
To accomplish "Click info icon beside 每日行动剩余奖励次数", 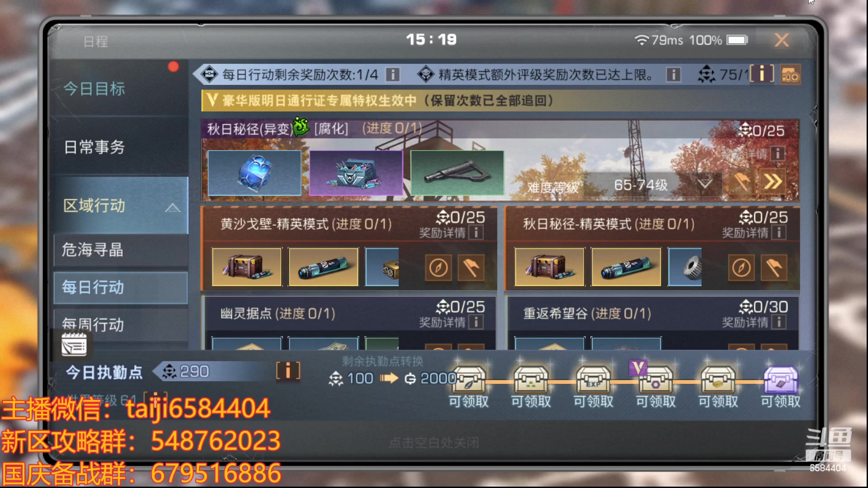I will [392, 75].
